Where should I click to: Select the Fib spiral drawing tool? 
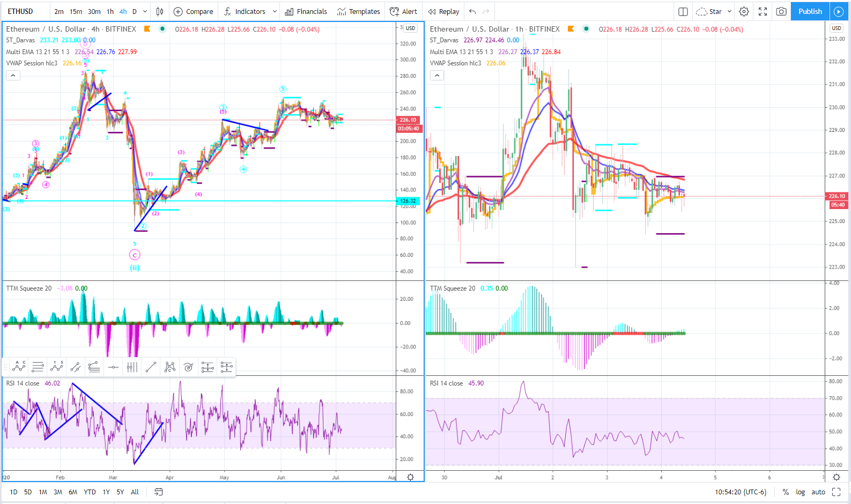[x=189, y=367]
